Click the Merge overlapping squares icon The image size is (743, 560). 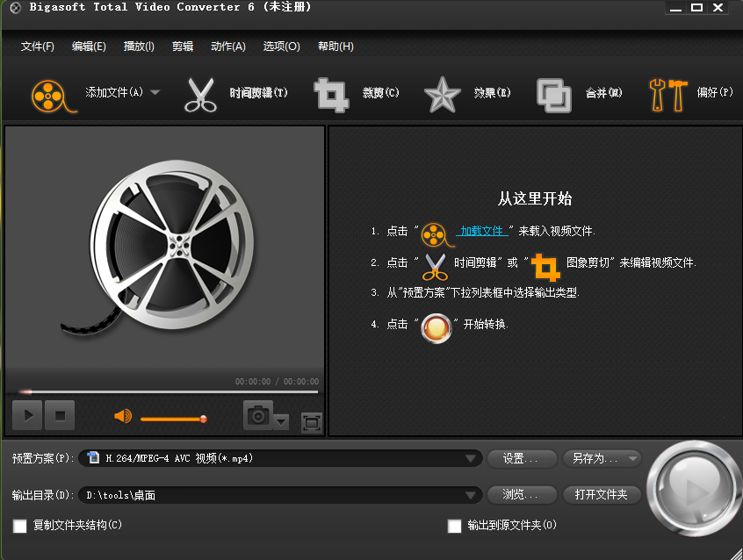click(x=553, y=95)
